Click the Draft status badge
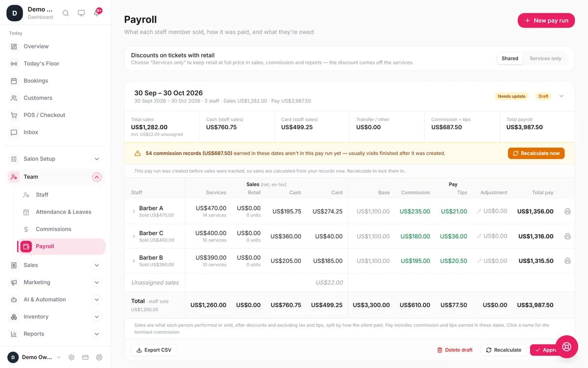The image size is (588, 368). click(543, 96)
